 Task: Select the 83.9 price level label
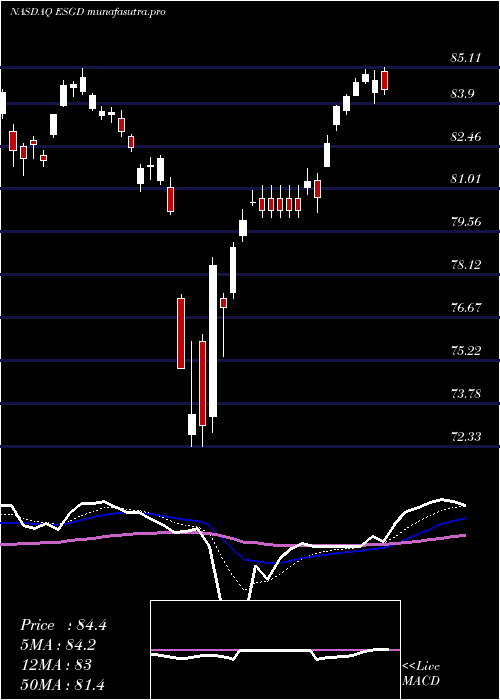coord(463,94)
